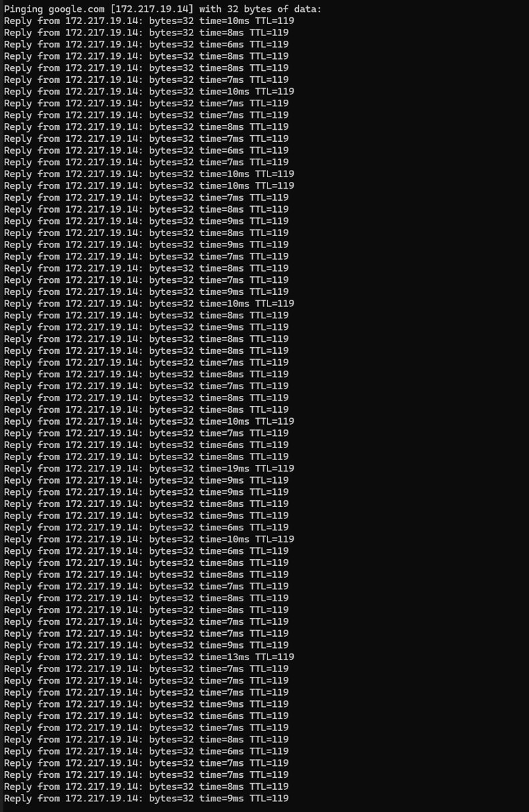Click the time=19ms value
Image resolution: width=529 pixels, height=812 pixels.
pos(224,468)
